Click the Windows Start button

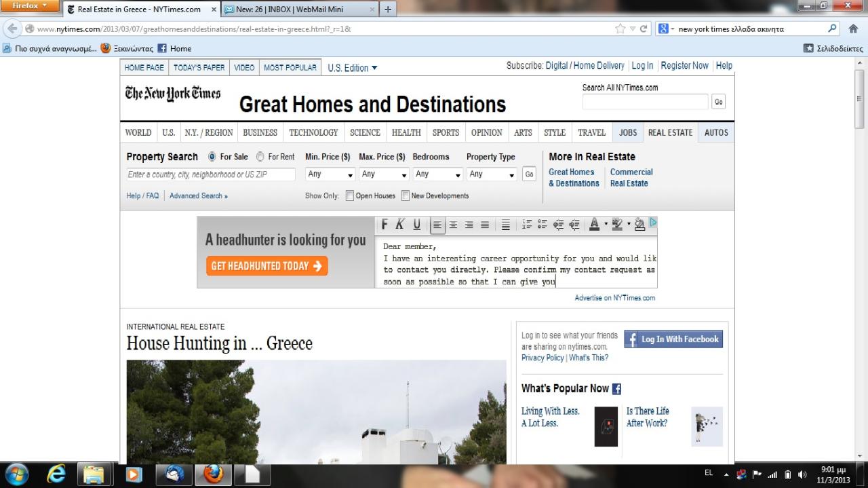click(16, 474)
